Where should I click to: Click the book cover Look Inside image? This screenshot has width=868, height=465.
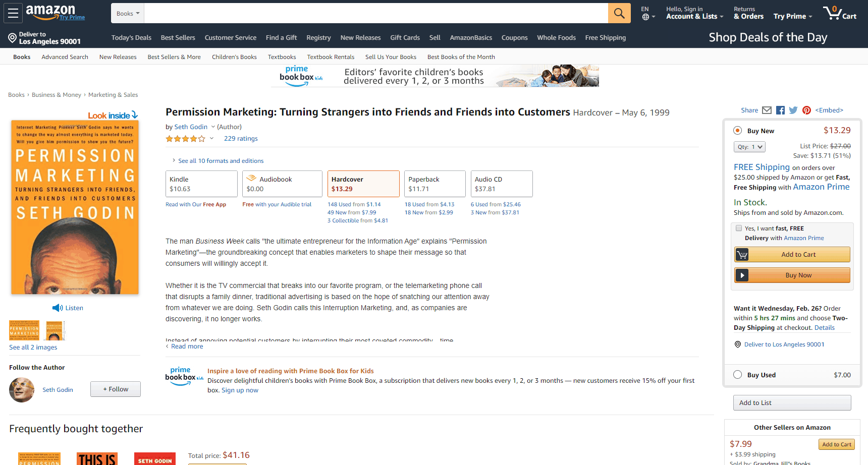(75, 207)
